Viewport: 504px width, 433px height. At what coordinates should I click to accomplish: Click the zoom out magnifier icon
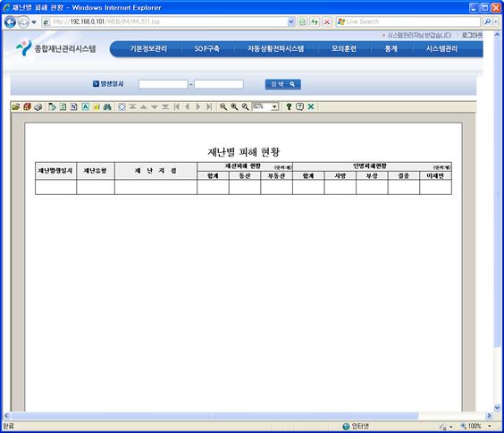[223, 106]
